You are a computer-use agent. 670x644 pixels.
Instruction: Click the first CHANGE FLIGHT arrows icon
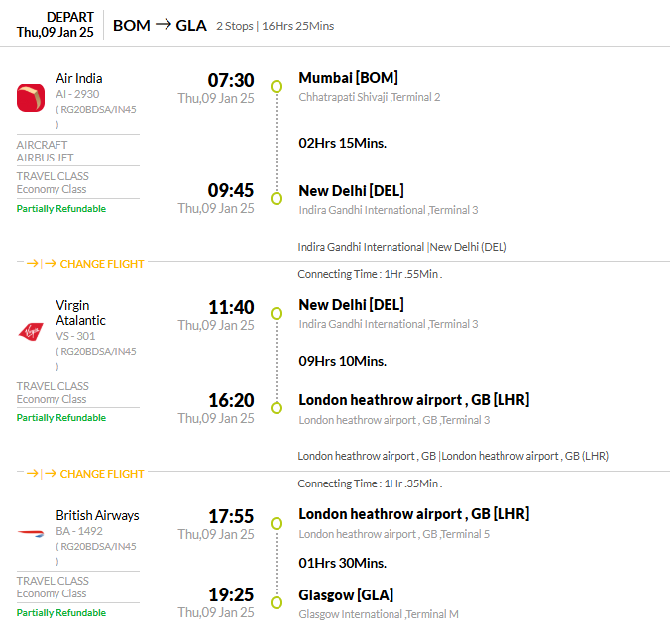(x=41, y=264)
